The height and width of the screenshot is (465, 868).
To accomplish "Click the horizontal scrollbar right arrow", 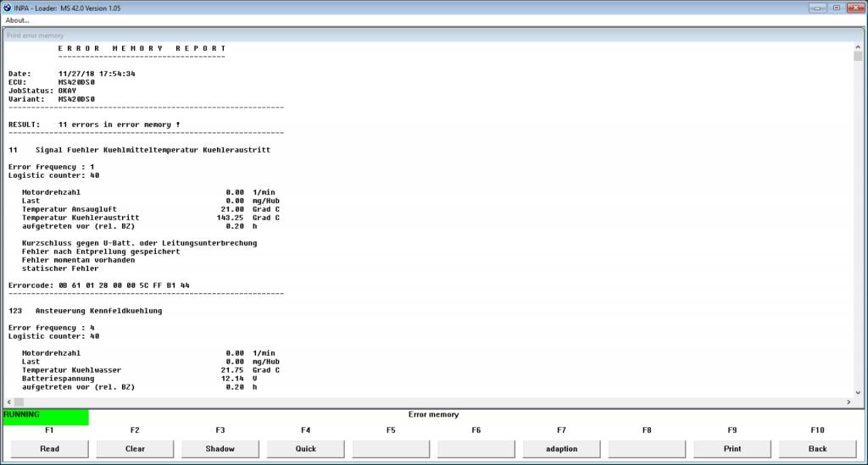I will pyautogui.click(x=848, y=401).
